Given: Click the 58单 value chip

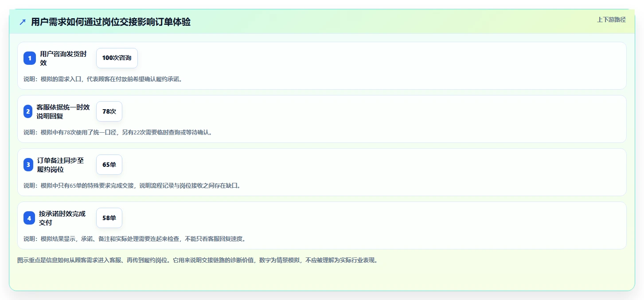Looking at the screenshot, I should tap(109, 218).
